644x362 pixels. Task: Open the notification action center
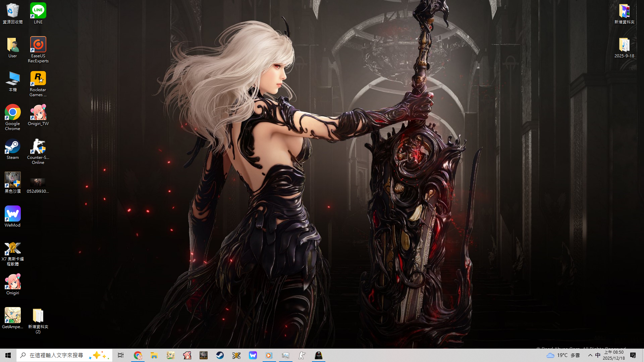(633, 355)
